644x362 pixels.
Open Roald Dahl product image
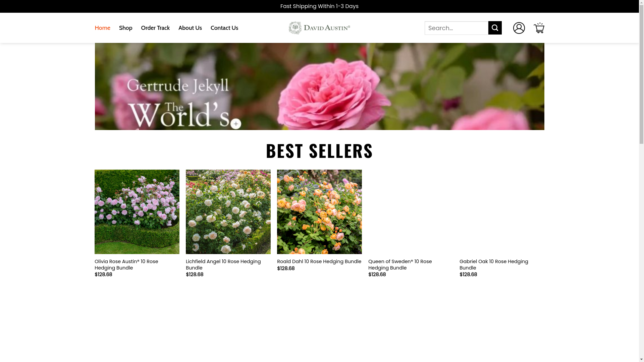tap(319, 212)
